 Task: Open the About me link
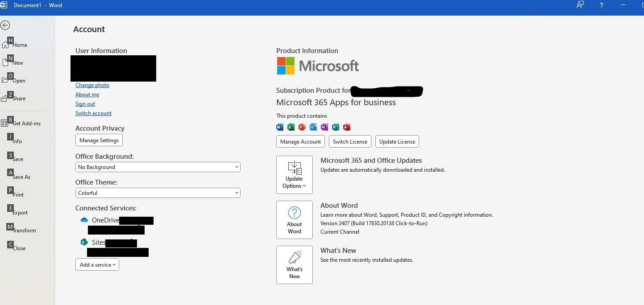coord(87,95)
